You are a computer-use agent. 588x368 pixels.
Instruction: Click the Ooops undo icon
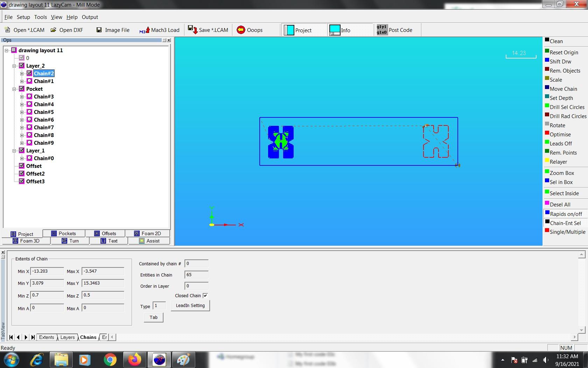(x=251, y=30)
